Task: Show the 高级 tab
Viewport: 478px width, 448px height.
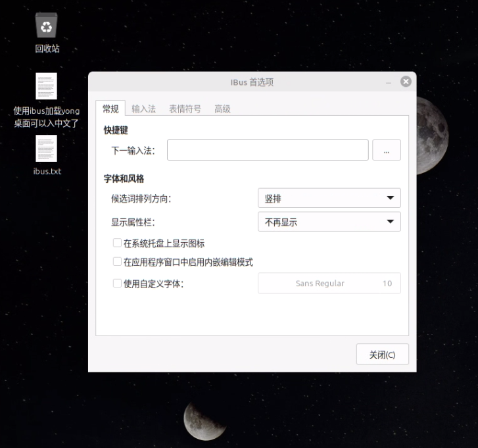Action: click(x=222, y=109)
